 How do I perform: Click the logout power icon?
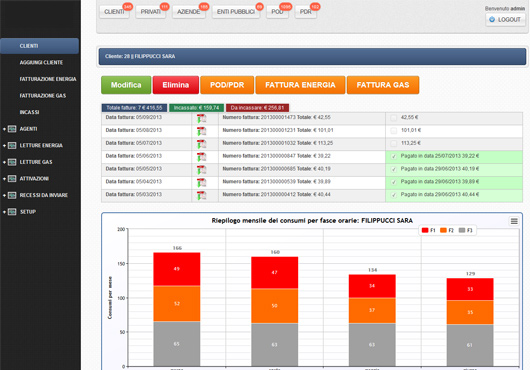coord(492,20)
